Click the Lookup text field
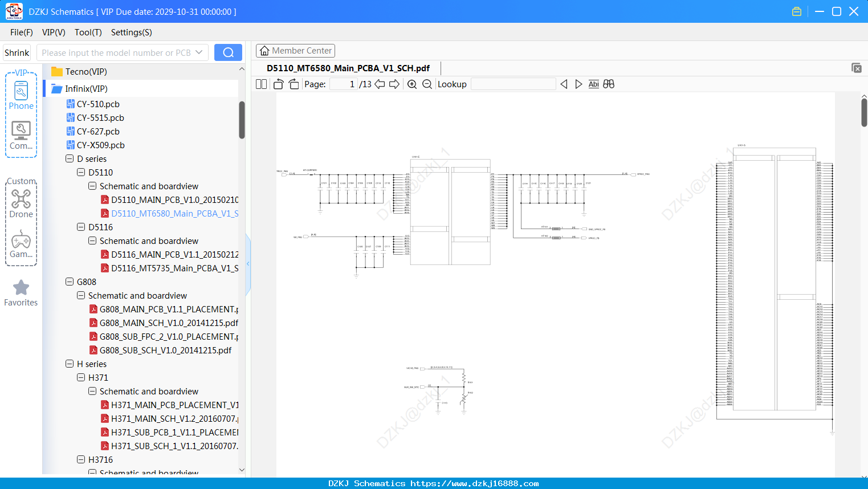 click(x=514, y=84)
